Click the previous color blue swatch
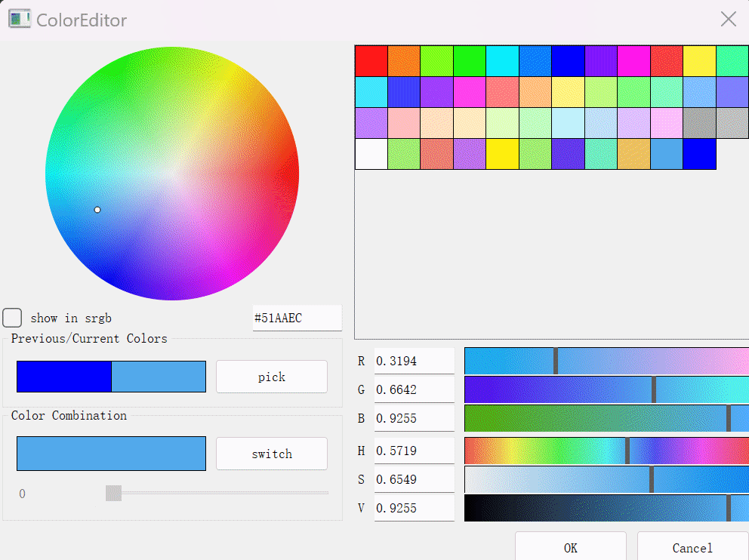Image resolution: width=749 pixels, height=560 pixels. pyautogui.click(x=64, y=377)
